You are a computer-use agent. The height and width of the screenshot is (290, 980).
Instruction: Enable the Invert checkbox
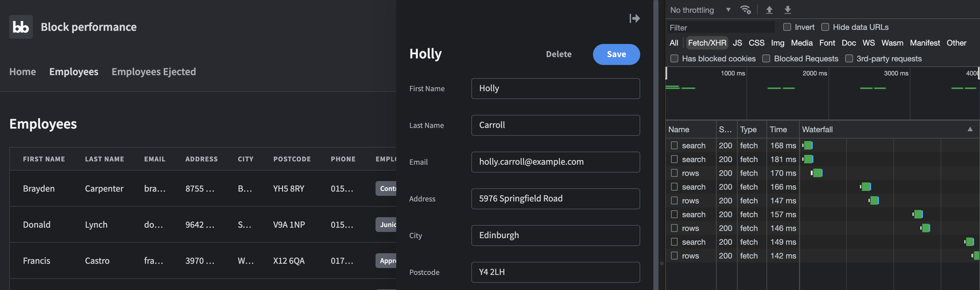pos(787,27)
